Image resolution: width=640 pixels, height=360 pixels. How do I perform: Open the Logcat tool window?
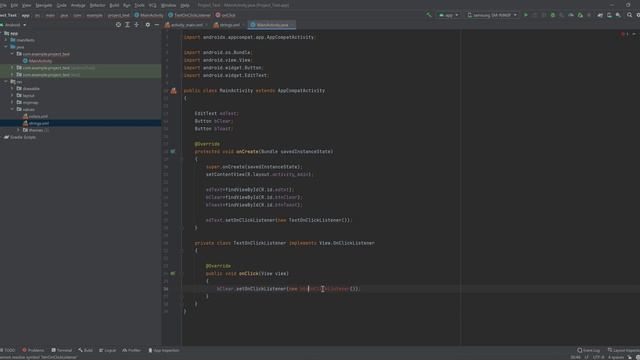pos(108,350)
